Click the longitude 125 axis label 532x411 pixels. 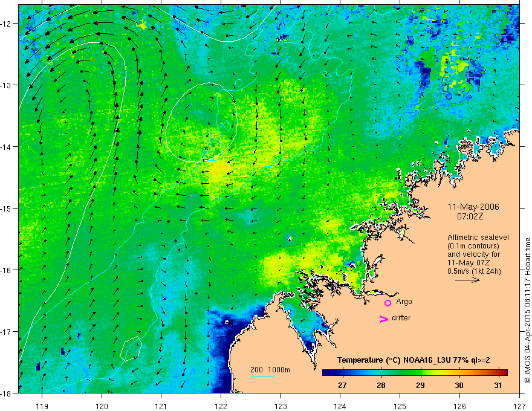pyautogui.click(x=400, y=406)
